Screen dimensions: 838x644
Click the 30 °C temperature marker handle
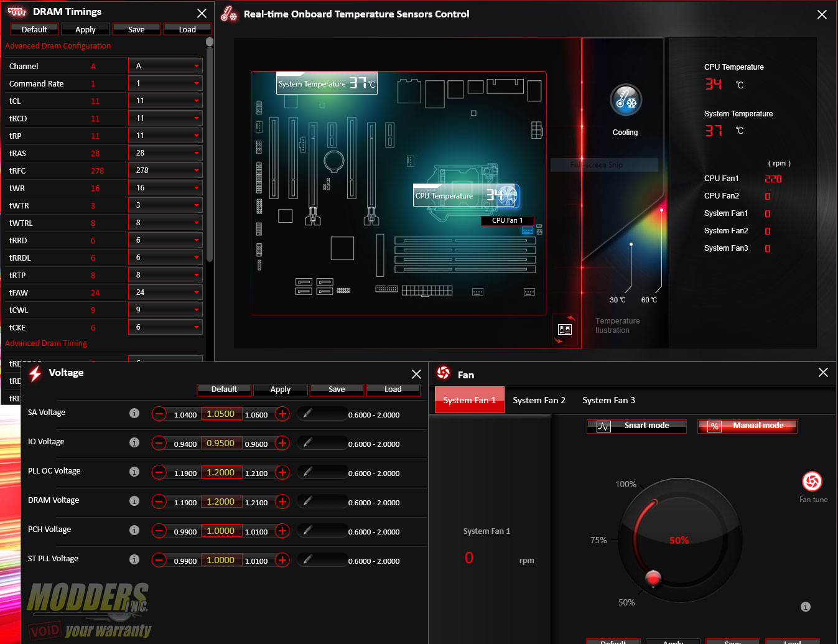click(631, 245)
